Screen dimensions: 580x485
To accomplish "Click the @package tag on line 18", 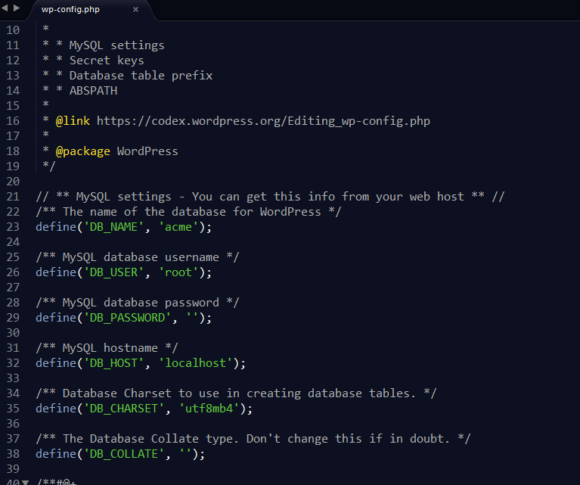I will (x=82, y=151).
